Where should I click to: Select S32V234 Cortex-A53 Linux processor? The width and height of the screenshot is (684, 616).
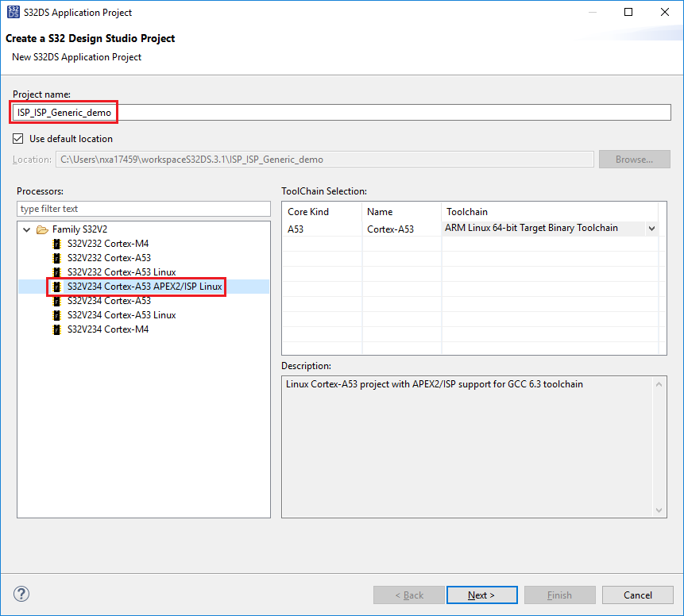(x=122, y=315)
